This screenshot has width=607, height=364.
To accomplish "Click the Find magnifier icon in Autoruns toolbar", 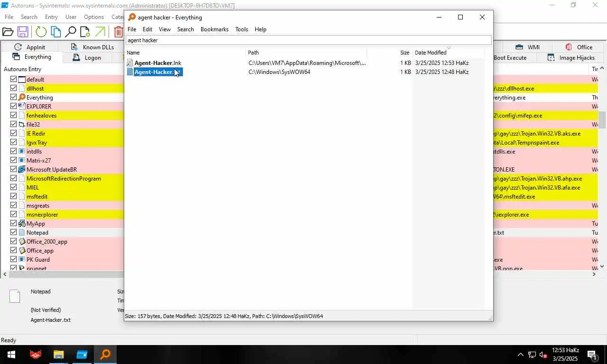I will pos(71,32).
